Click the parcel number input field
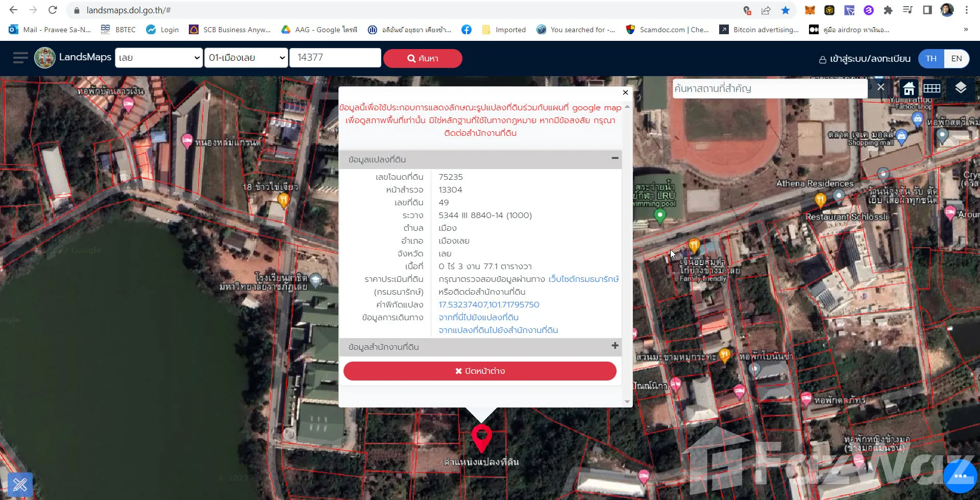 pos(335,58)
